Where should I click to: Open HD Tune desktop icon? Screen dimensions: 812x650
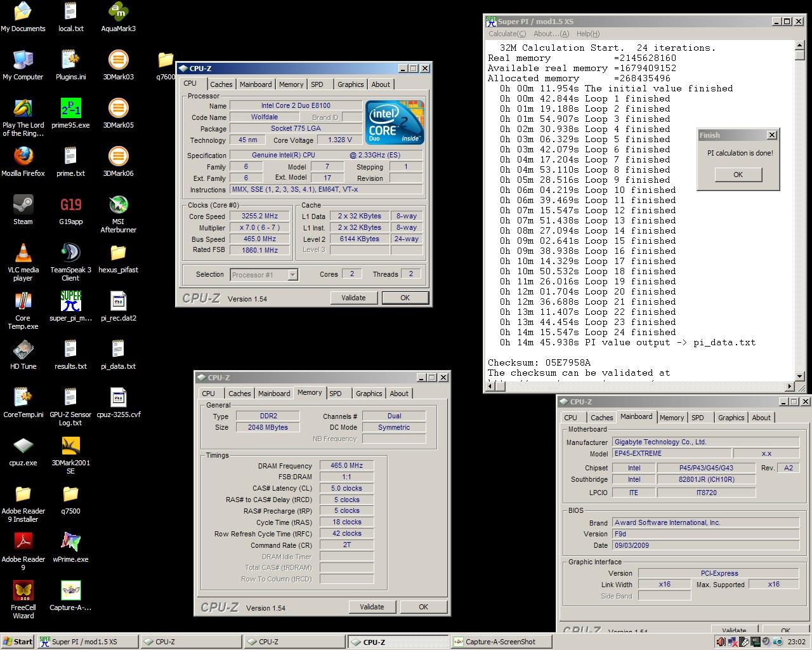tap(23, 355)
